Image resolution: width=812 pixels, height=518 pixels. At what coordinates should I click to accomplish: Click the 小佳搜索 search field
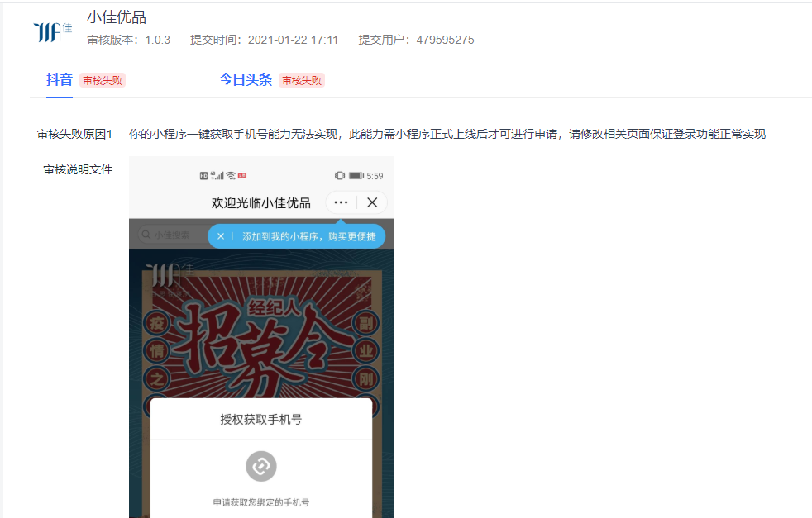point(172,235)
